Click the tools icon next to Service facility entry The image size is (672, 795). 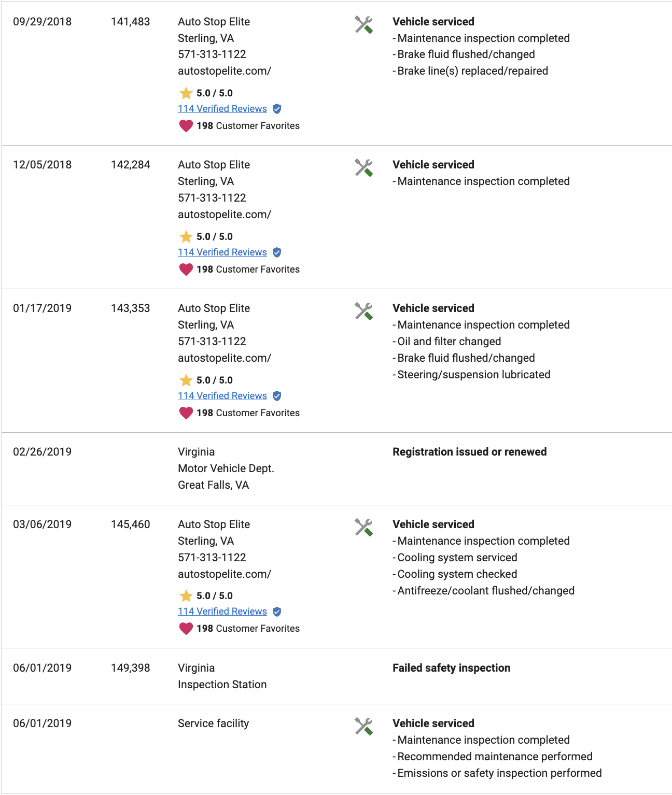pos(363,726)
